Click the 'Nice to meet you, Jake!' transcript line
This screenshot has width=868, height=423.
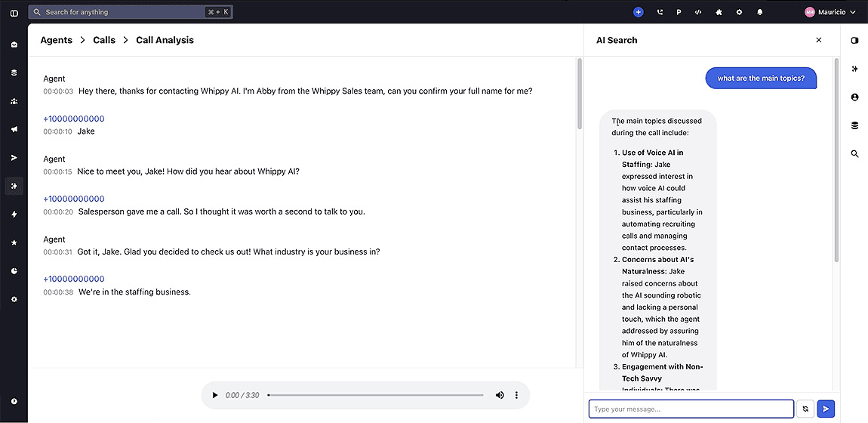[188, 171]
